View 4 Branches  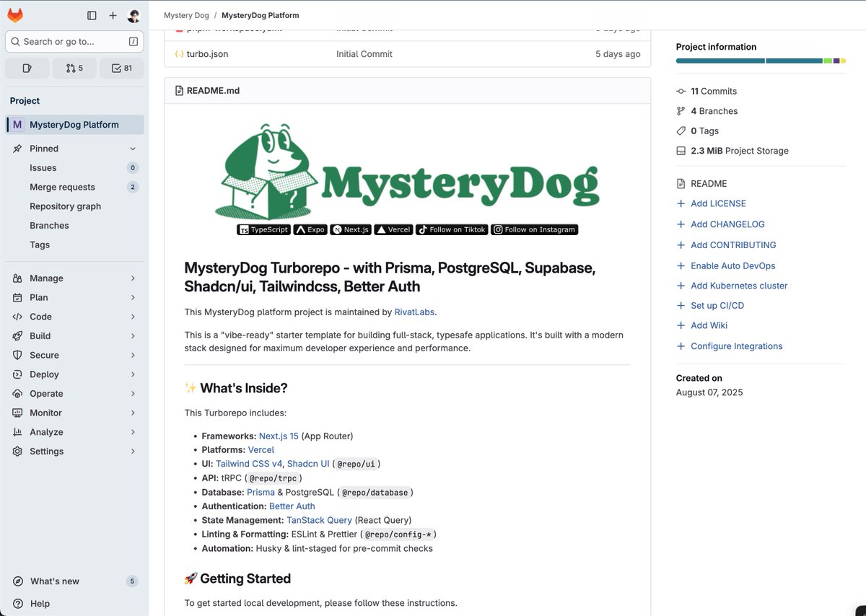click(x=714, y=111)
